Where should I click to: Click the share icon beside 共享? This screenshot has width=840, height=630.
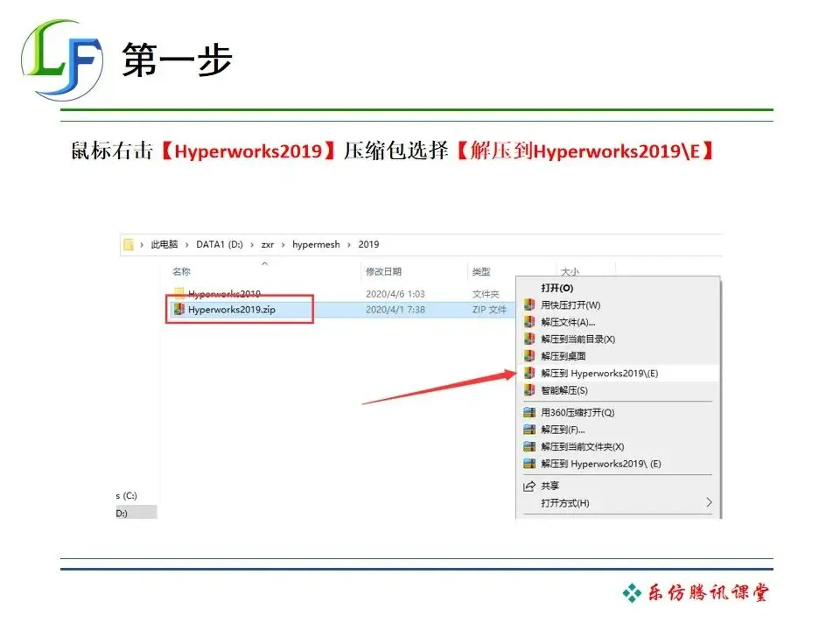(529, 486)
